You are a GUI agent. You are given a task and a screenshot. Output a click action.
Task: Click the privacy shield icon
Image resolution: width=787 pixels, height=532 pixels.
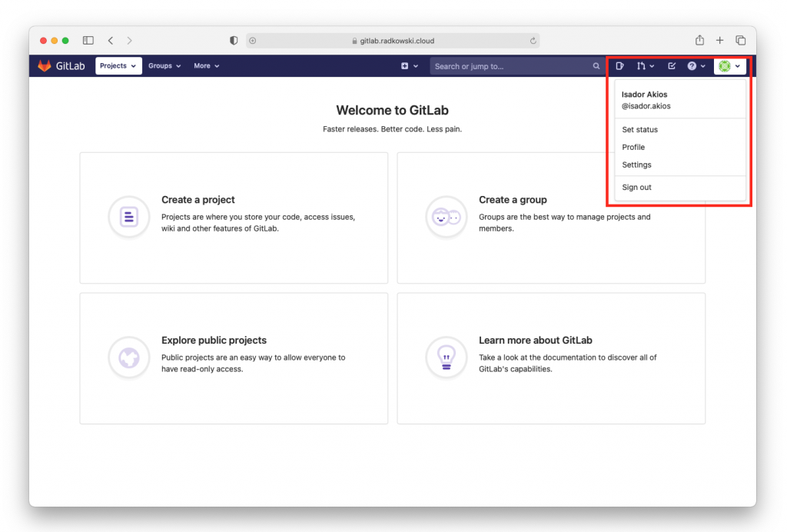(x=234, y=41)
